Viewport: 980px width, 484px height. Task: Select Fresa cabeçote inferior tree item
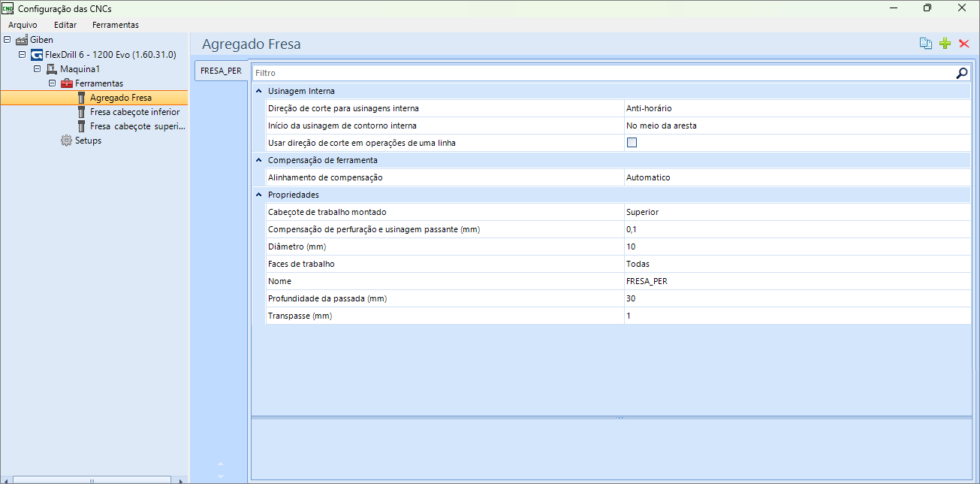[x=134, y=112]
